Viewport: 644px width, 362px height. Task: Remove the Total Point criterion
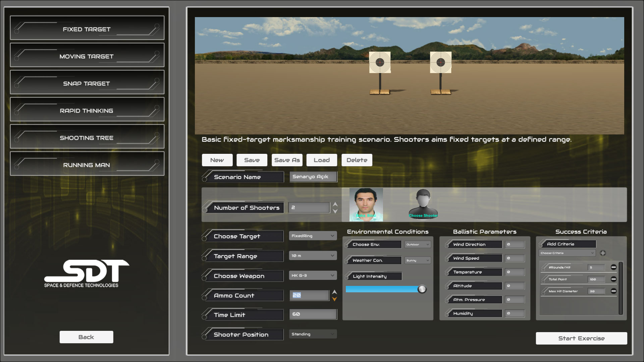click(613, 279)
